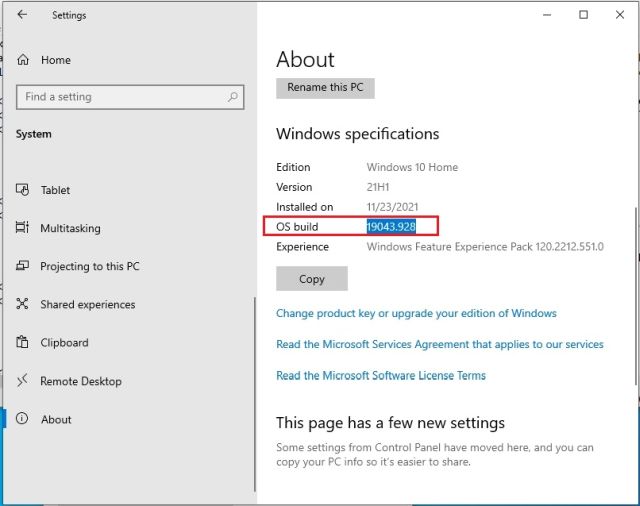Click the Clipboard icon
640x506 pixels.
click(22, 342)
